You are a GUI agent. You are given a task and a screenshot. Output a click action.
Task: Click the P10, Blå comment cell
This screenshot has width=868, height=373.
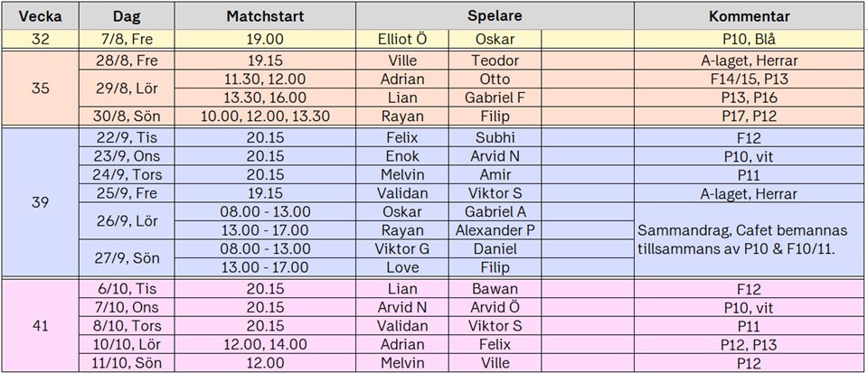[749, 40]
